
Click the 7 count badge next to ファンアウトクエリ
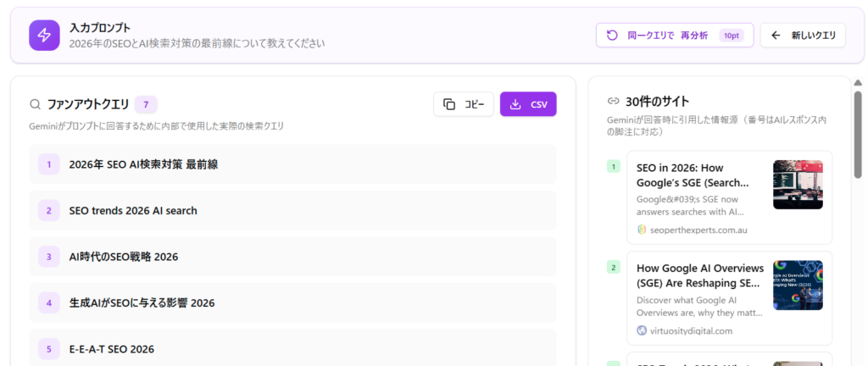(x=146, y=104)
